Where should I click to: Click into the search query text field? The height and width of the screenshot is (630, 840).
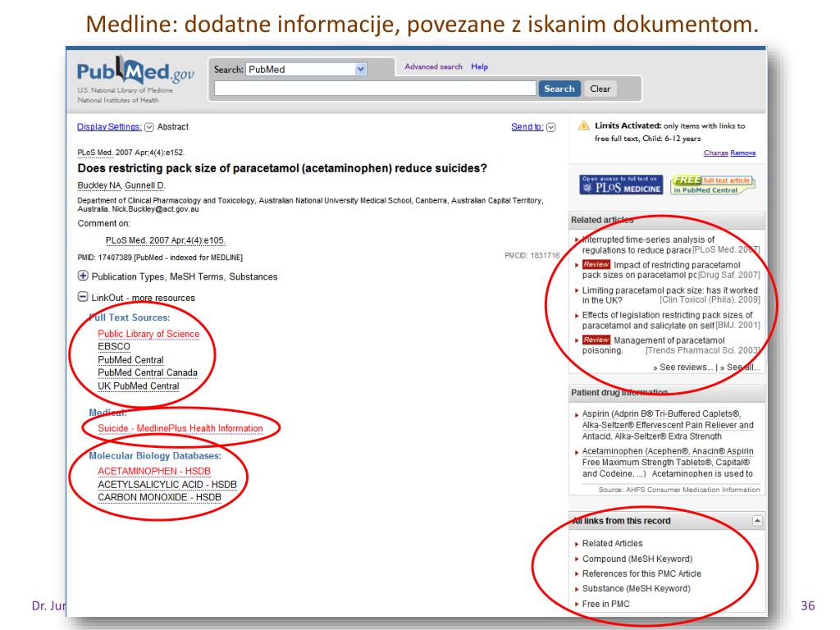pos(375,89)
